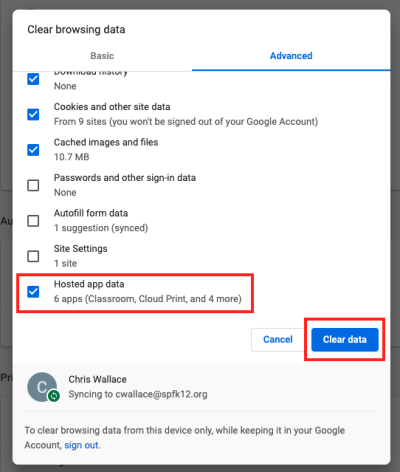Enable Autofill form data checkbox
This screenshot has width=400, height=472.
click(x=33, y=221)
